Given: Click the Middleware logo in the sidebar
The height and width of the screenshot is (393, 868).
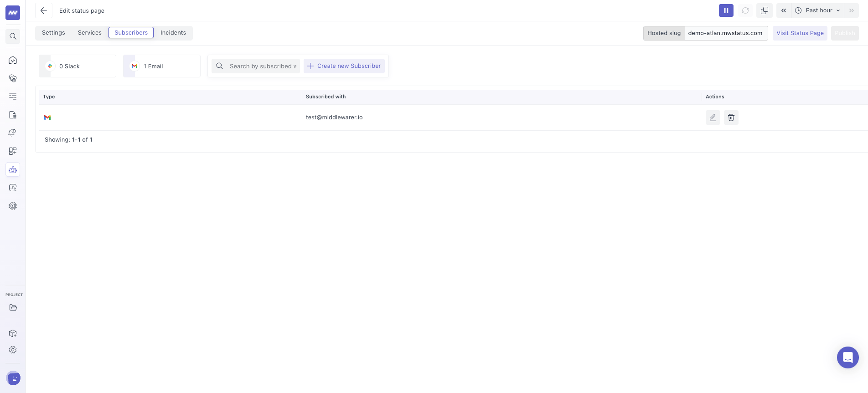Looking at the screenshot, I should (x=13, y=13).
